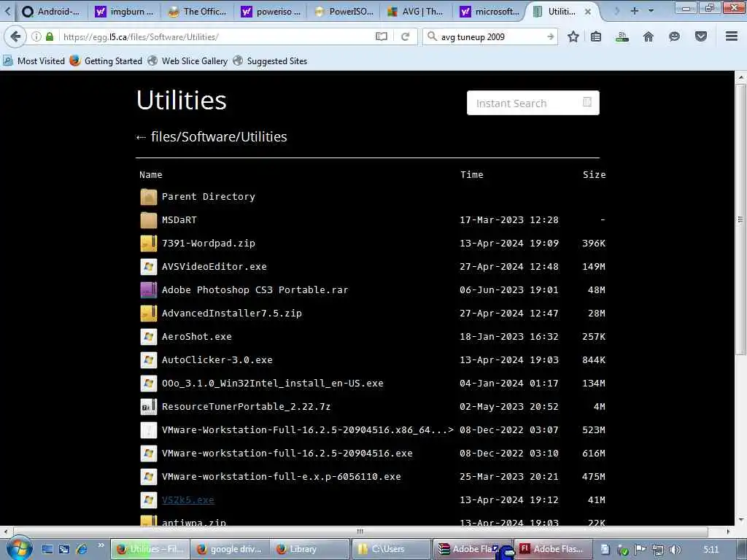Download VMware-workstation-full-e.x.p-6056110.exe

click(x=281, y=477)
